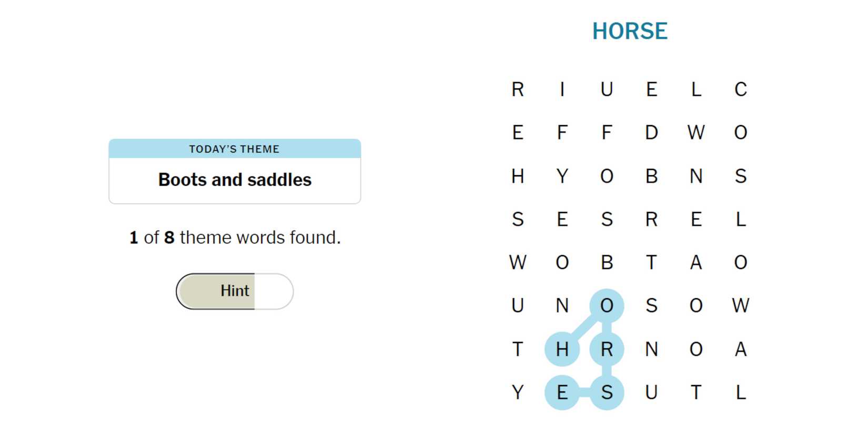Viewport: 868px width, 434px height.
Task: Tap the highlighted letter R tile
Action: coord(607,349)
